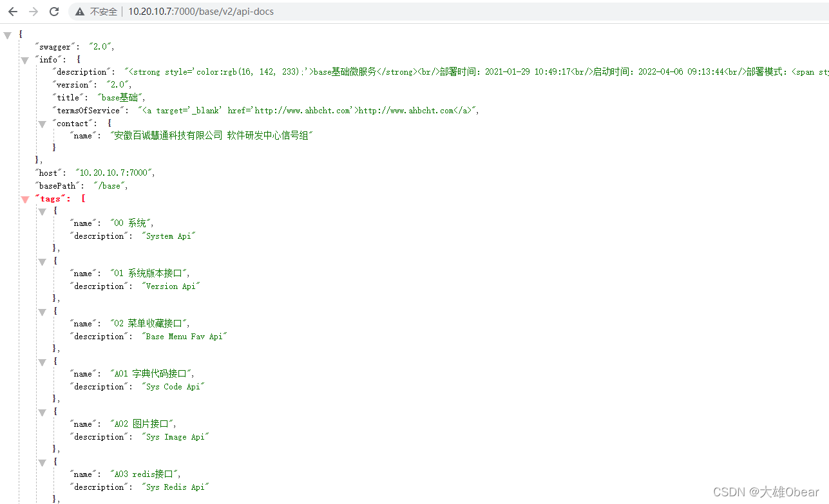The image size is (829, 504).
Task: Click the highlighted red "tags" key
Action: 50,199
